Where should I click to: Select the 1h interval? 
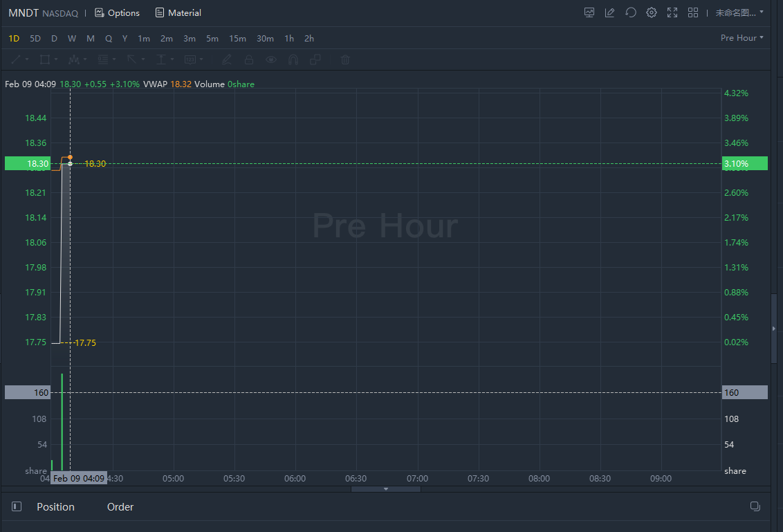point(289,39)
